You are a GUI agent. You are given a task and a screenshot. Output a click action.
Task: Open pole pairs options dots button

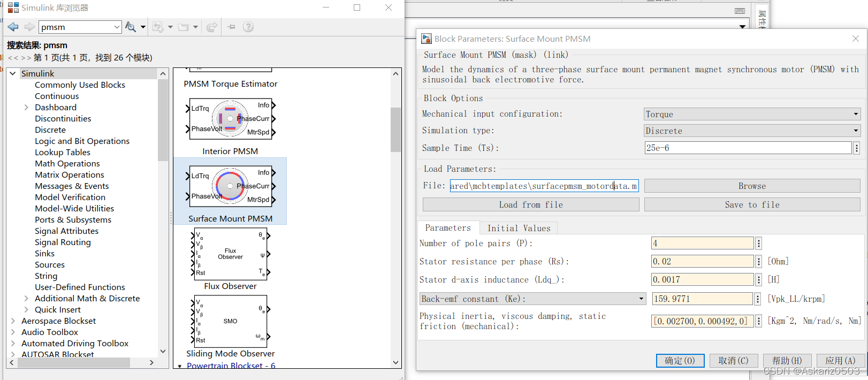coord(758,243)
